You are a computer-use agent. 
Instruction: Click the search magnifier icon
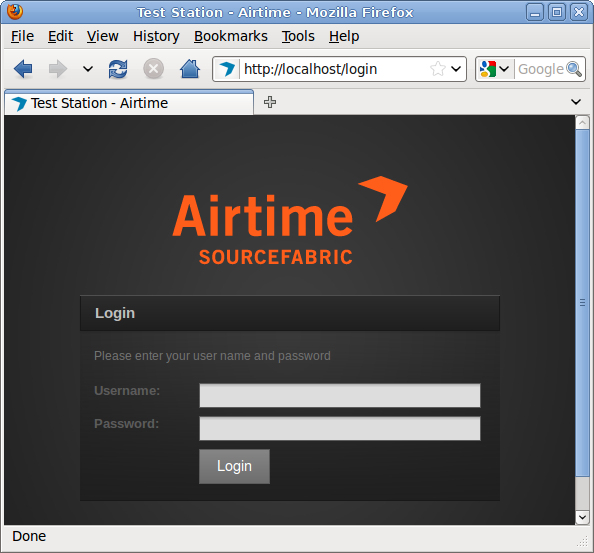574,69
